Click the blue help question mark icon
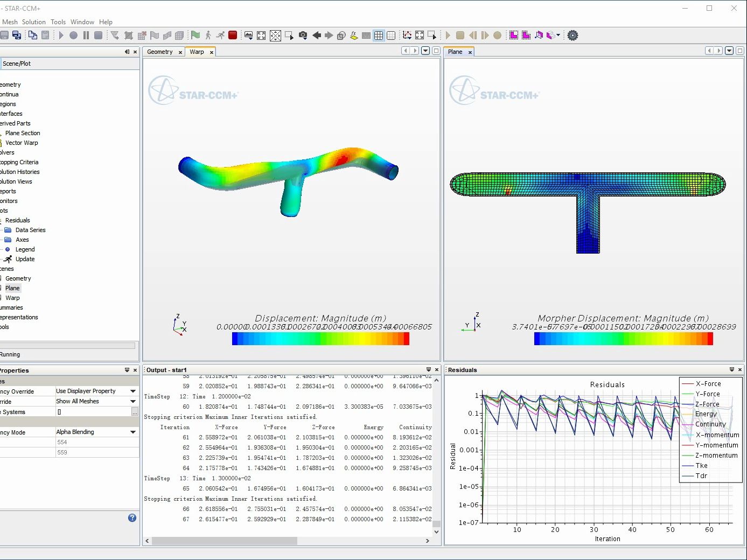Image resolution: width=747 pixels, height=560 pixels. pos(132,518)
